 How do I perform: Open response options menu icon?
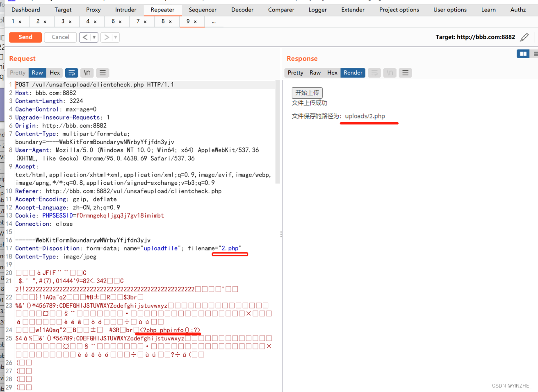click(x=405, y=73)
